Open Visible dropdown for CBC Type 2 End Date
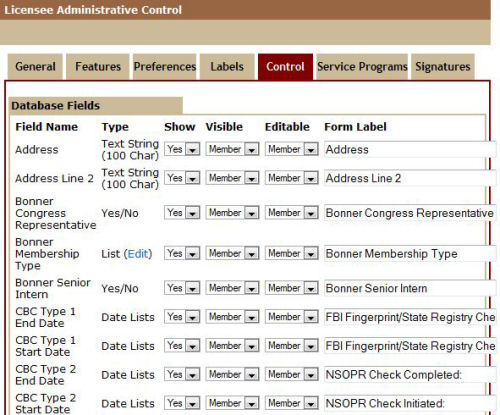 (232, 374)
